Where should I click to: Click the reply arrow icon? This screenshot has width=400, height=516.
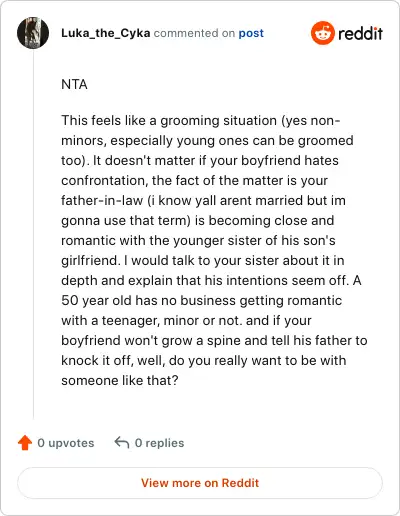pyautogui.click(x=122, y=443)
